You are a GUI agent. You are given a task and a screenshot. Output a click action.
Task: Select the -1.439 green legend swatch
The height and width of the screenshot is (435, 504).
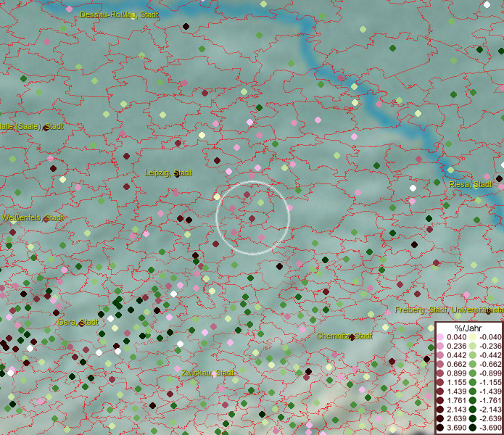(x=473, y=391)
